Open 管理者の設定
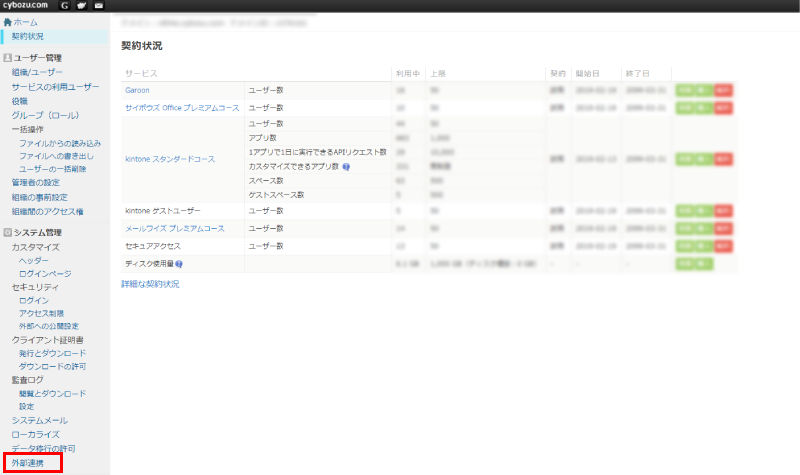The image size is (800, 475). [x=36, y=183]
